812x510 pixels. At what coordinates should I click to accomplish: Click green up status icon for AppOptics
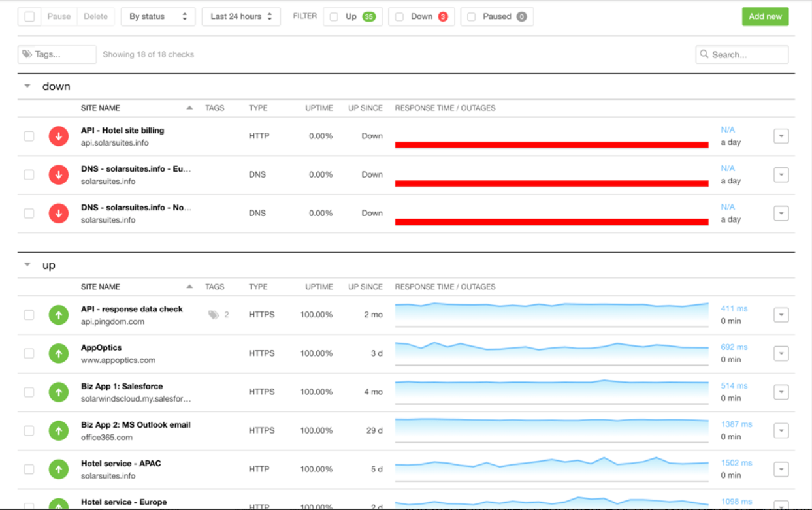coord(59,353)
